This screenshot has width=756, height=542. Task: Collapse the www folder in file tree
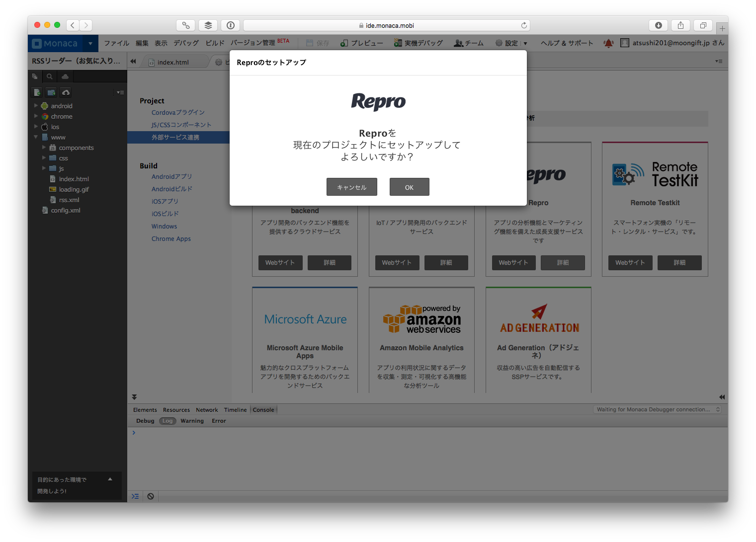click(36, 137)
